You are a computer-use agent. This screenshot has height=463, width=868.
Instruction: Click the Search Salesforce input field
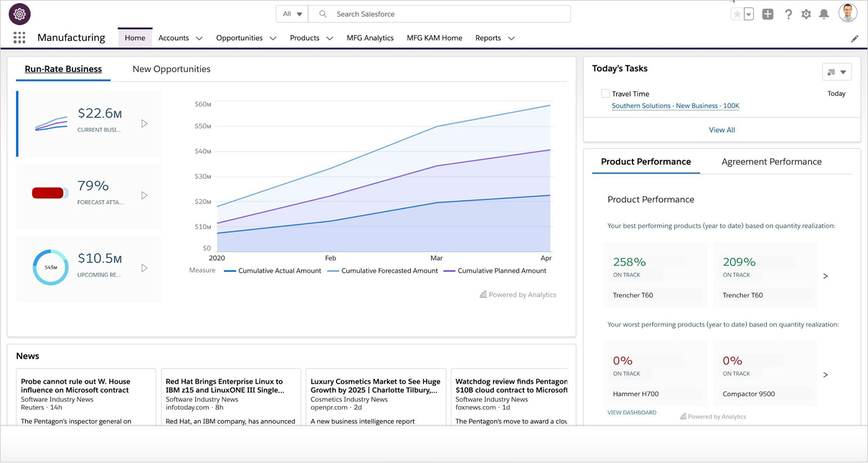pos(440,14)
